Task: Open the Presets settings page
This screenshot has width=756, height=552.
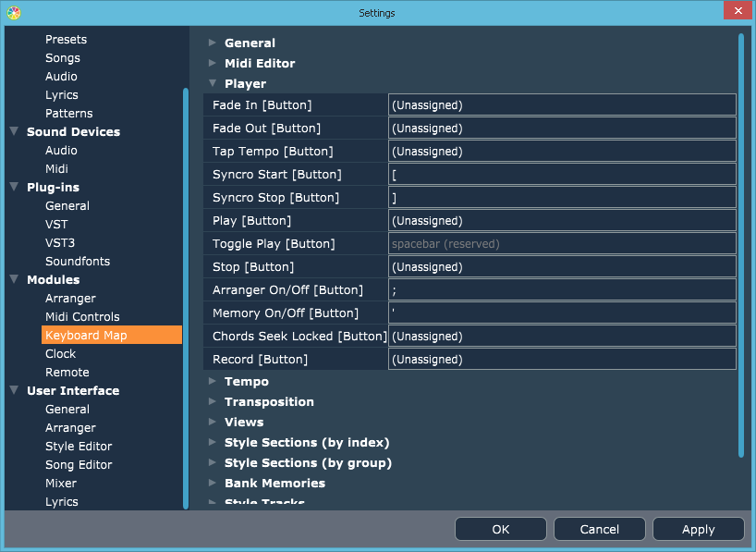Action: pos(66,40)
